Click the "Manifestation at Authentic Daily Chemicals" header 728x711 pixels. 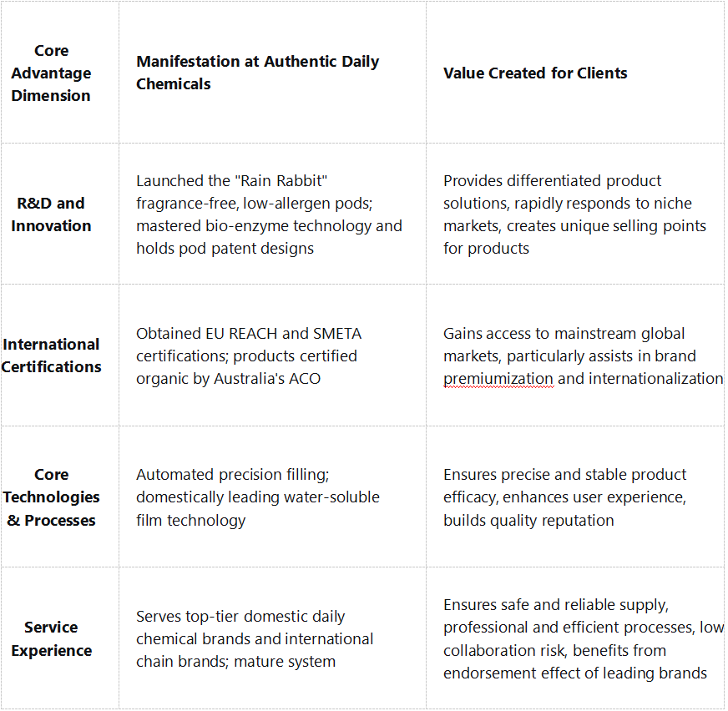coord(257,73)
